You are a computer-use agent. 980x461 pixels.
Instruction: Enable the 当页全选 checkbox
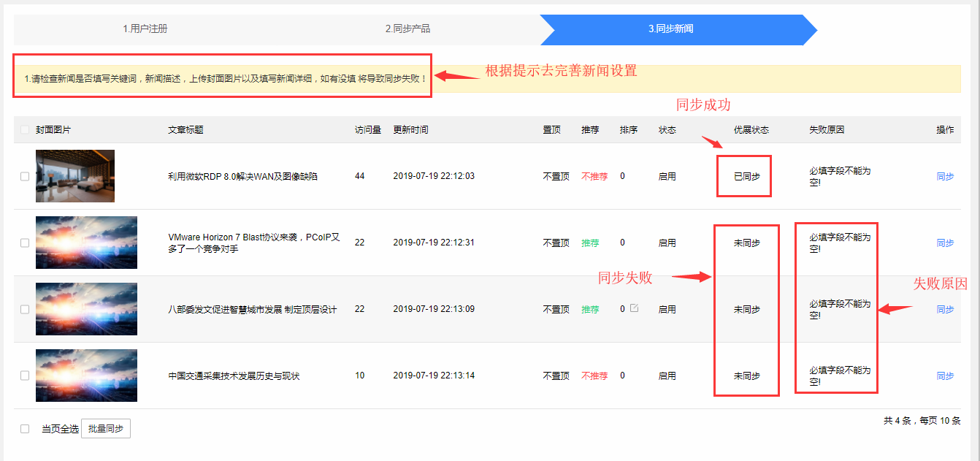(x=25, y=429)
